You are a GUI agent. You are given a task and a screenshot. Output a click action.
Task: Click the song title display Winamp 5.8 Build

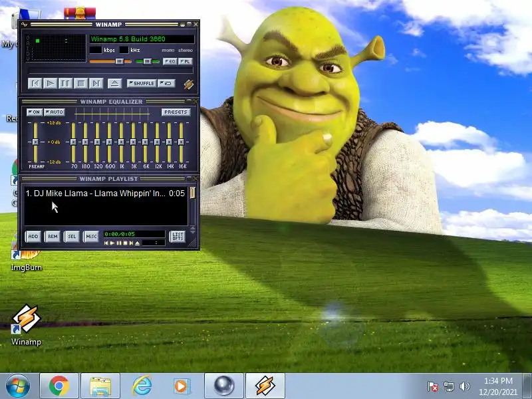pyautogui.click(x=142, y=39)
